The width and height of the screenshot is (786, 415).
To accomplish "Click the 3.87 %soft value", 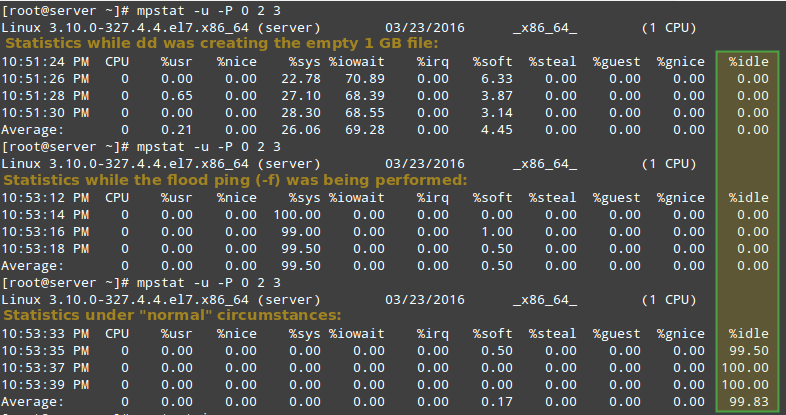I will coord(496,95).
